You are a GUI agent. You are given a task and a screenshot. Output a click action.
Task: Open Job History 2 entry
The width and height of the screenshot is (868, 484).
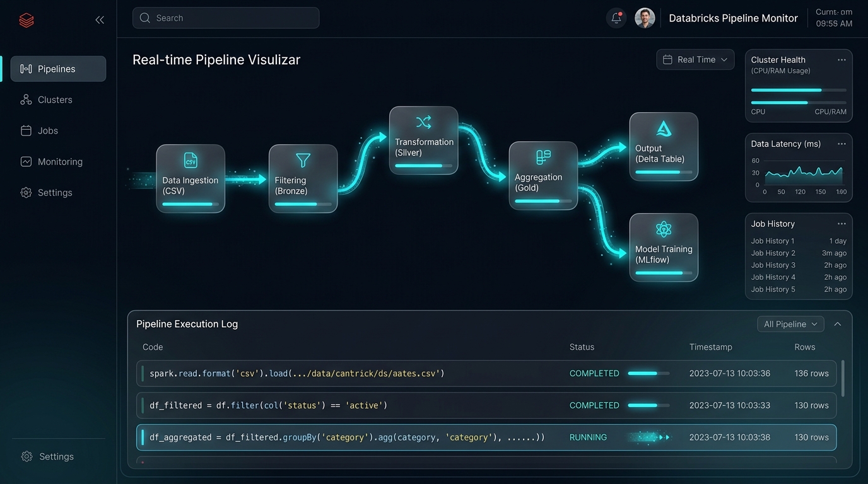pyautogui.click(x=799, y=253)
